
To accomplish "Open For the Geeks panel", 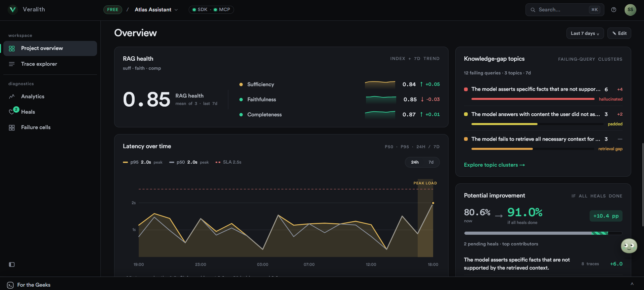I will 29,285.
